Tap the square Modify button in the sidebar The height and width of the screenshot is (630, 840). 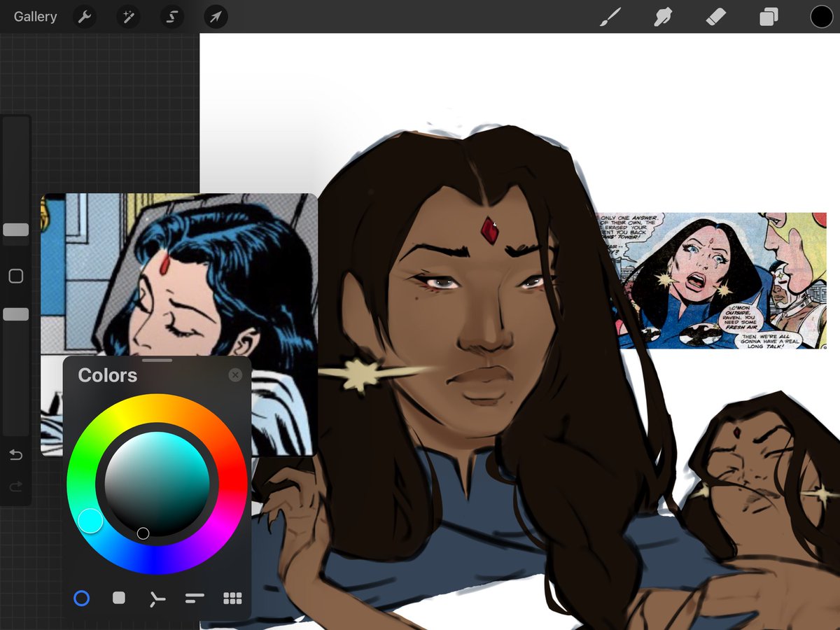click(16, 276)
